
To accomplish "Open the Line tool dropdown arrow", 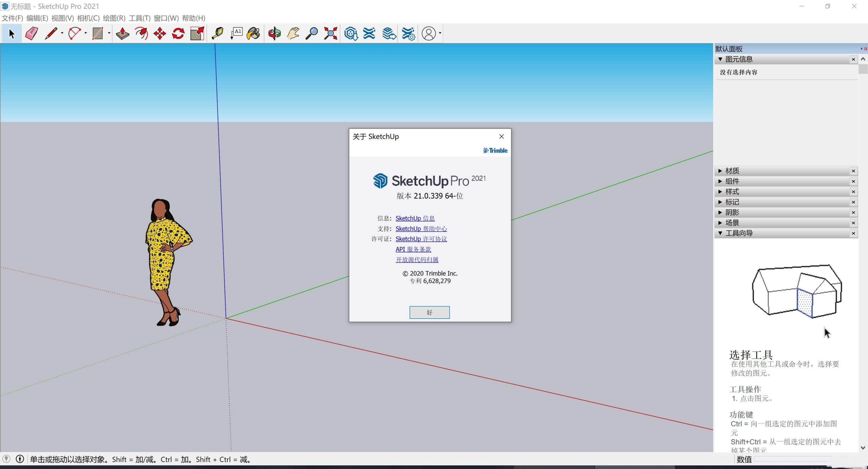I will tap(62, 33).
